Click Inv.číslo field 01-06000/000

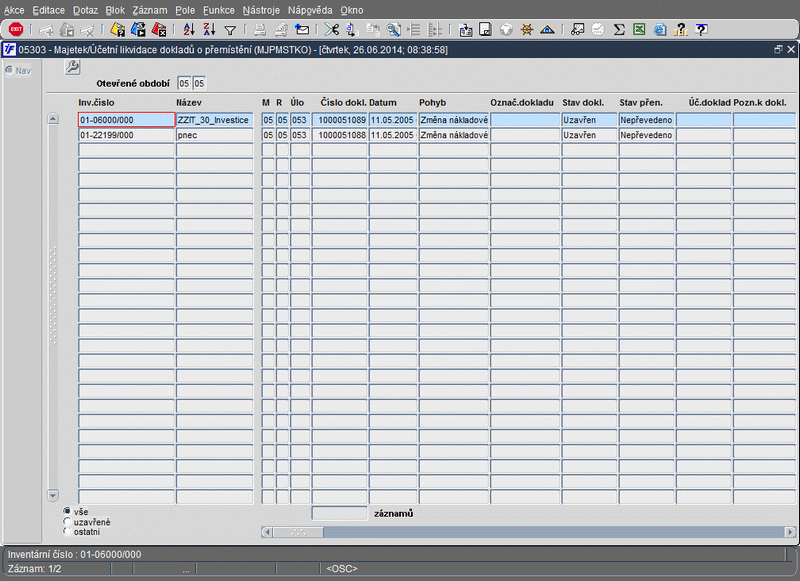(x=127, y=120)
